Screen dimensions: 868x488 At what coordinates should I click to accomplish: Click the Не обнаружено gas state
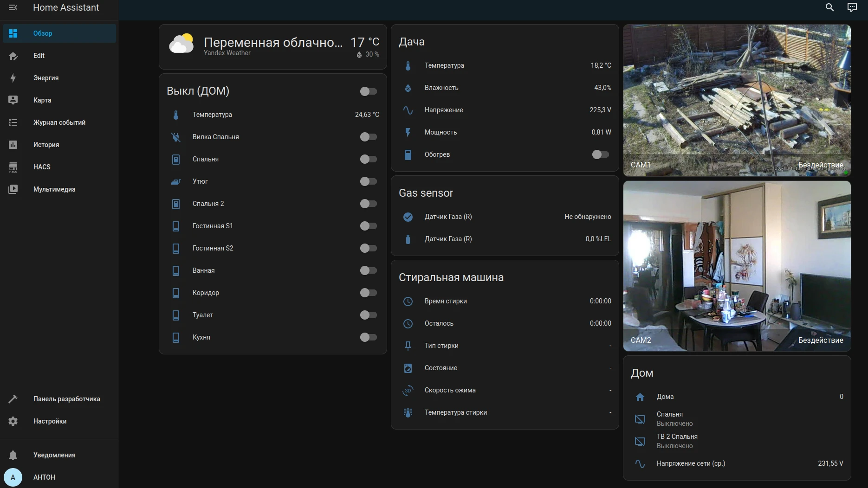point(588,217)
